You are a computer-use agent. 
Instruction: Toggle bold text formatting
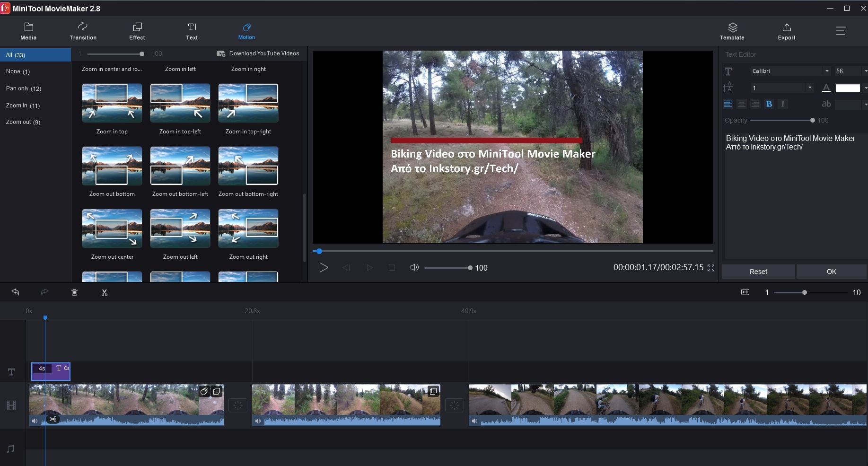coord(769,104)
